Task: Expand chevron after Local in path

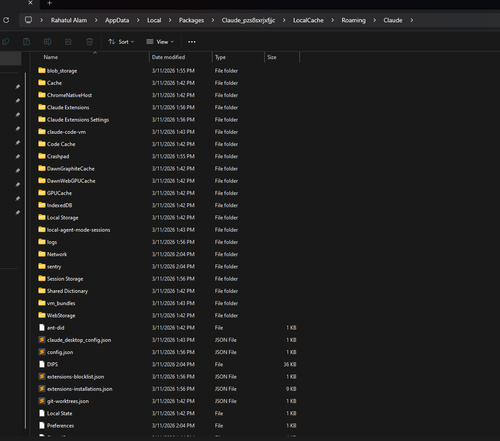Action: tap(170, 20)
